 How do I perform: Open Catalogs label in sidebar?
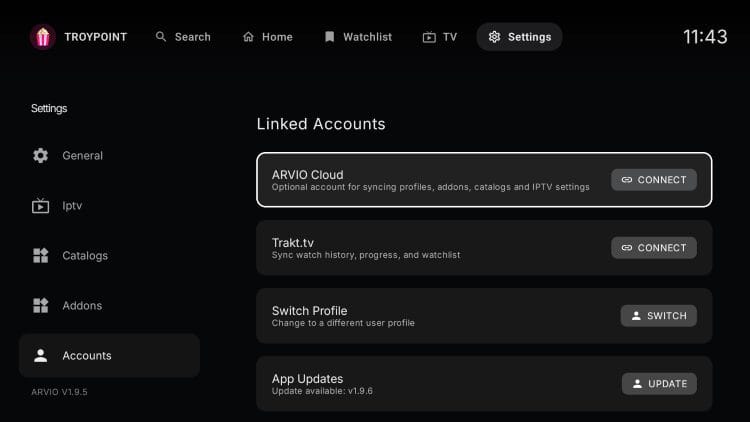coord(85,255)
